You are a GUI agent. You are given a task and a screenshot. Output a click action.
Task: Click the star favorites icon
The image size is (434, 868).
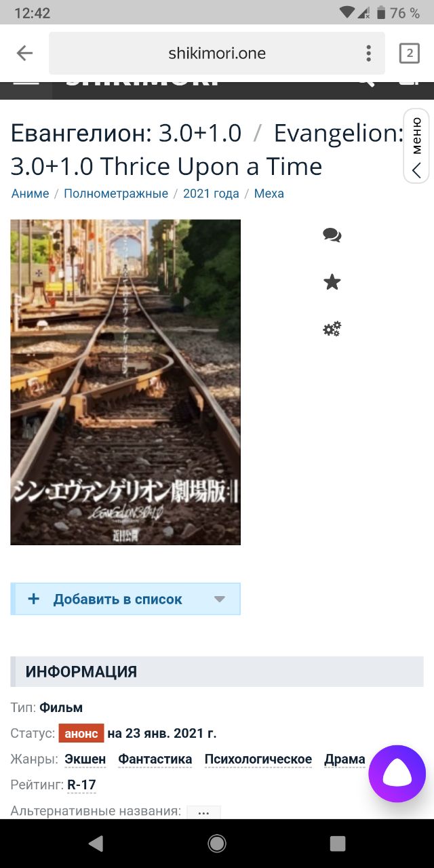(332, 282)
